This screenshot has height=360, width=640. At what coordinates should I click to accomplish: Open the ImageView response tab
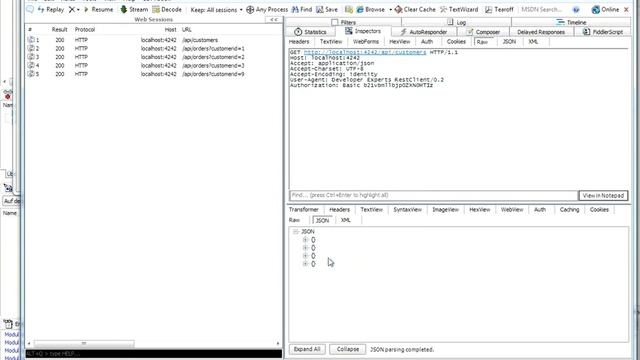[445, 209]
